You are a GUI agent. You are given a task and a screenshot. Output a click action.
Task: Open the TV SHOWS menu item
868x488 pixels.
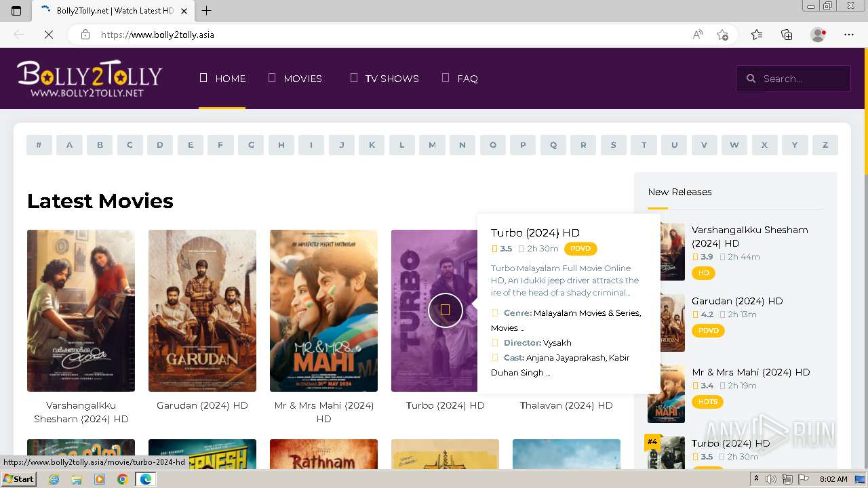coord(384,79)
